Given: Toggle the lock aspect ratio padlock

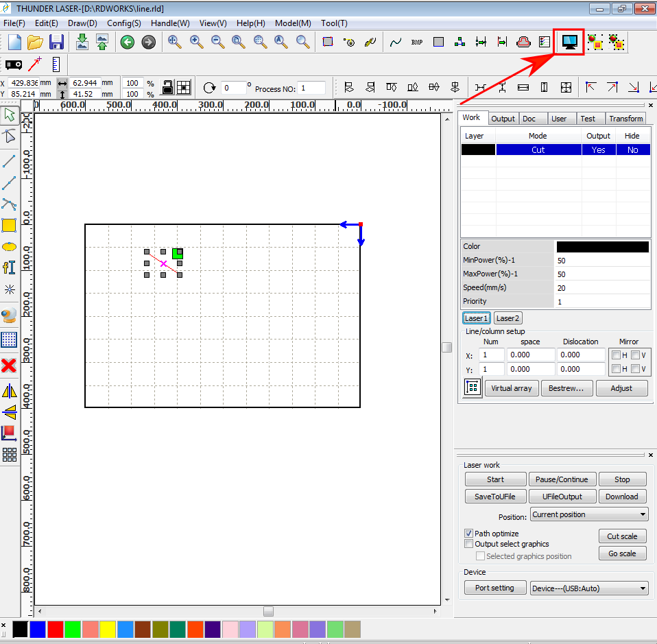Looking at the screenshot, I should pyautogui.click(x=167, y=88).
